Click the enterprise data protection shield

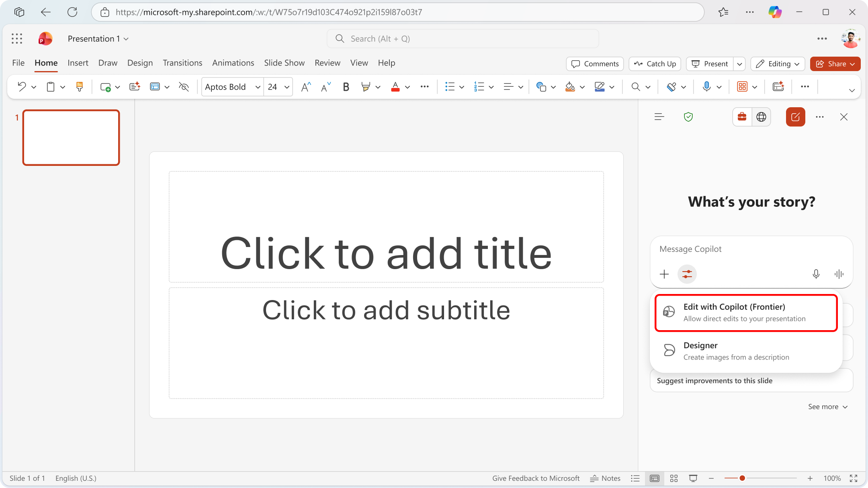[689, 117]
